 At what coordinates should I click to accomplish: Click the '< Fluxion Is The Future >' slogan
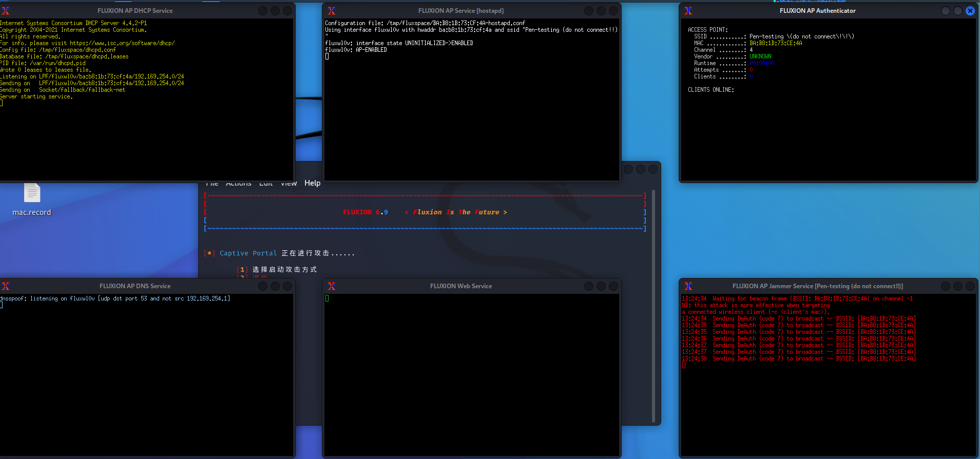tap(456, 212)
